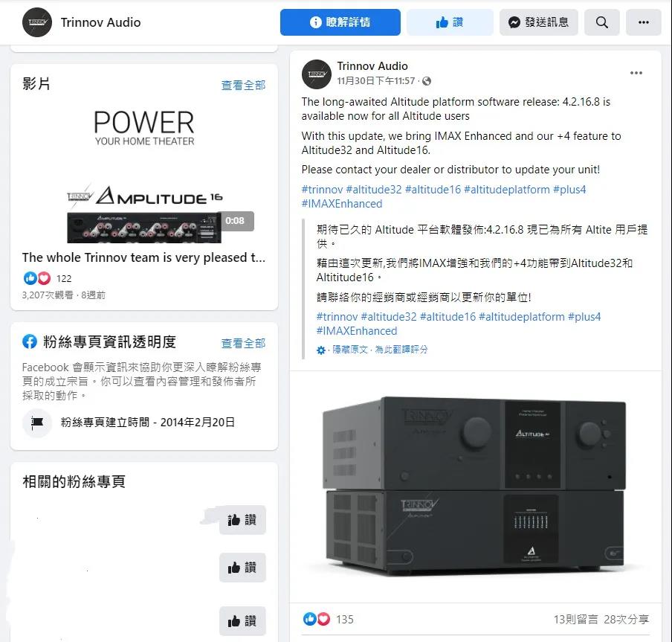Open the 13則留言 comments count
The image size is (672, 642).
[575, 619]
